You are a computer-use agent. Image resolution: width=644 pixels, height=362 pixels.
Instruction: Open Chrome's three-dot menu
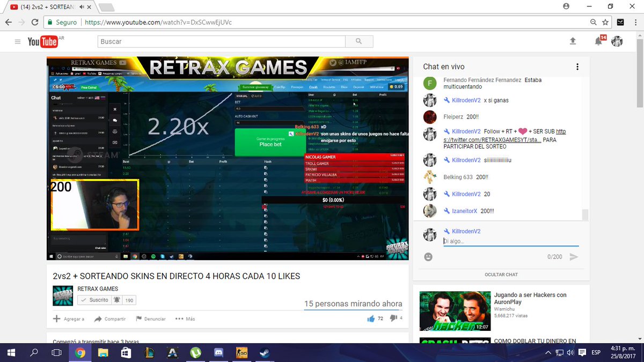coord(635,23)
